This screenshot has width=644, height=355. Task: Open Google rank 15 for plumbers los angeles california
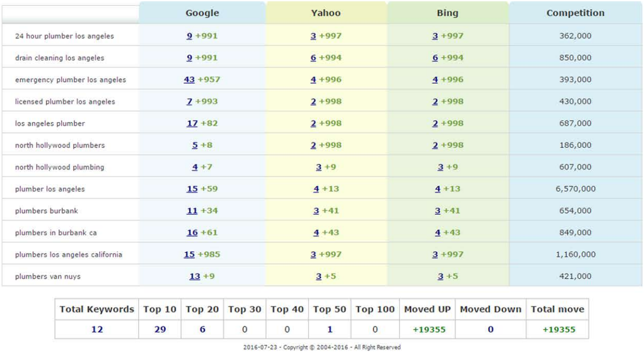click(190, 254)
